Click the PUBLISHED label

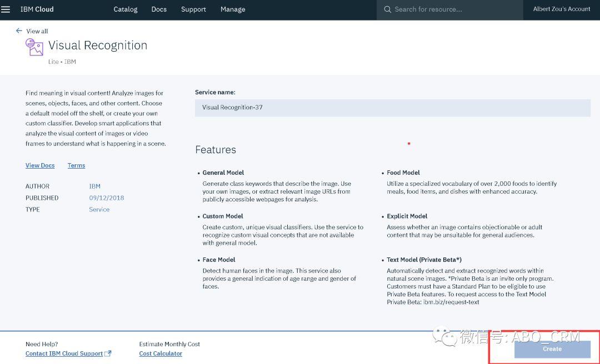(x=42, y=198)
